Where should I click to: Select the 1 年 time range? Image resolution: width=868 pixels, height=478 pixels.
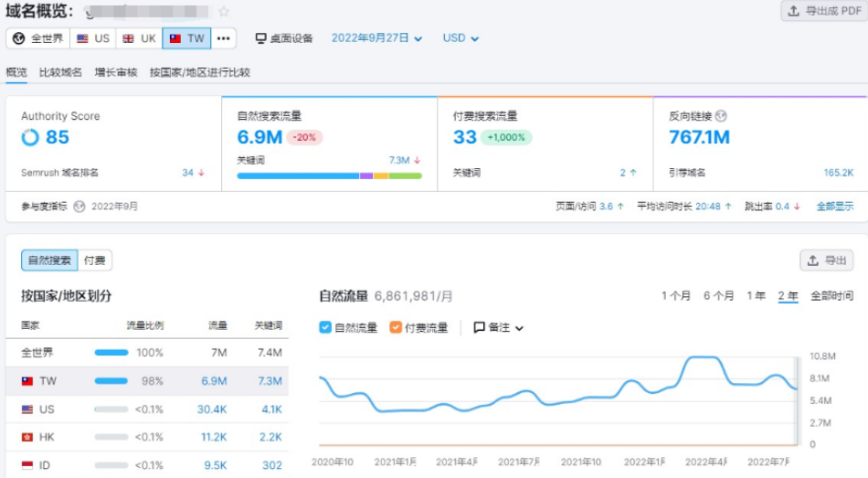point(756,296)
